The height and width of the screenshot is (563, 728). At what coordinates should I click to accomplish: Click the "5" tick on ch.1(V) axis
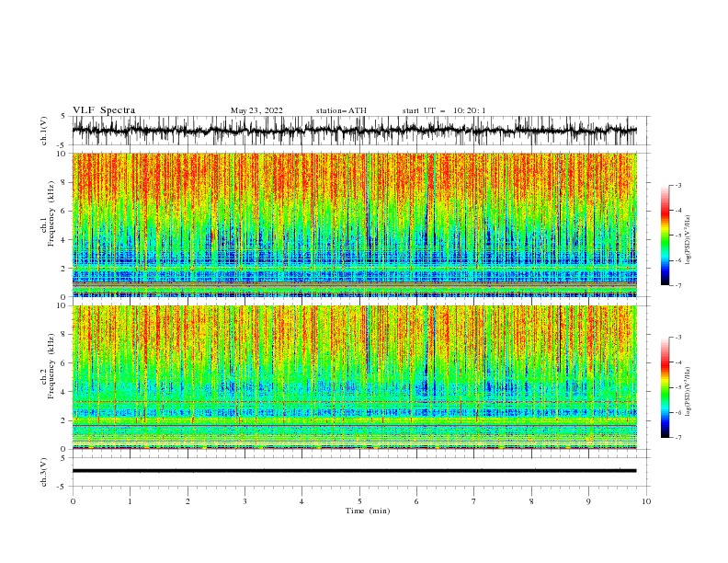click(63, 116)
